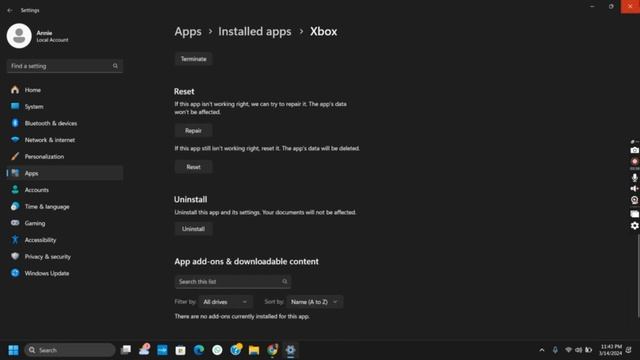Click the Terminate button
Viewport: 640px width, 360px height.
pos(193,59)
